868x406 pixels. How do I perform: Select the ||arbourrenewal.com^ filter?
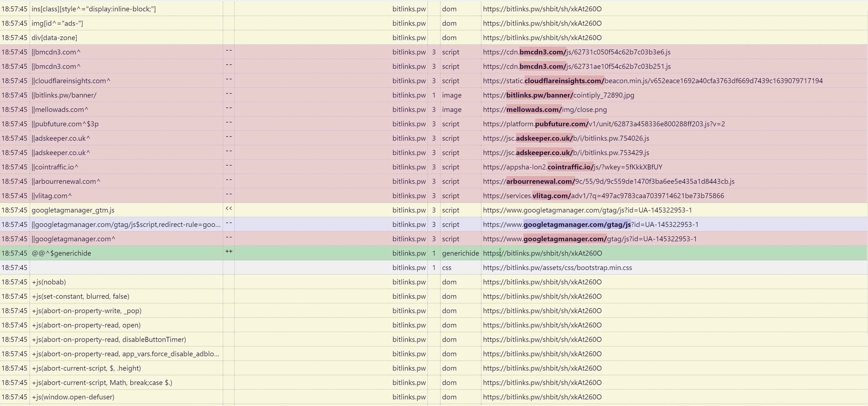[66, 181]
